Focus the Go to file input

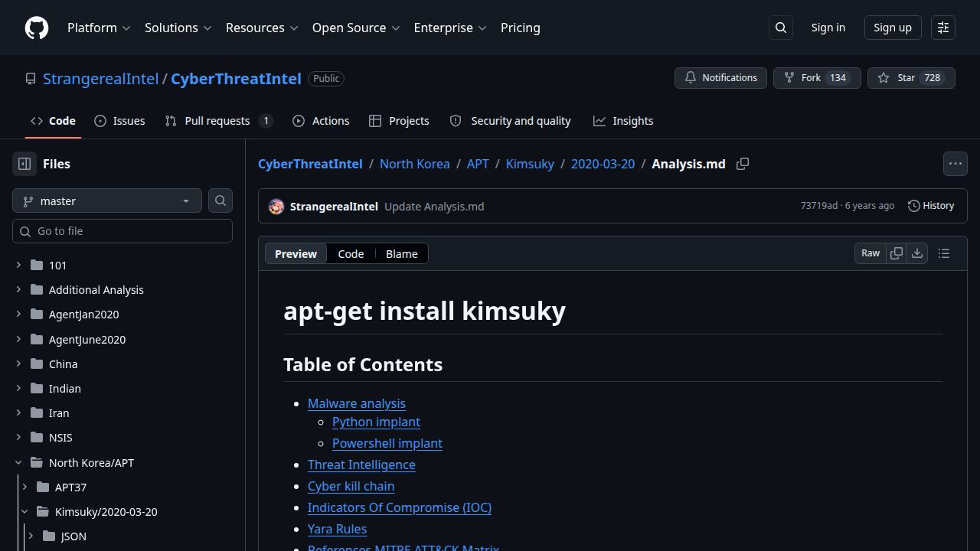point(122,231)
